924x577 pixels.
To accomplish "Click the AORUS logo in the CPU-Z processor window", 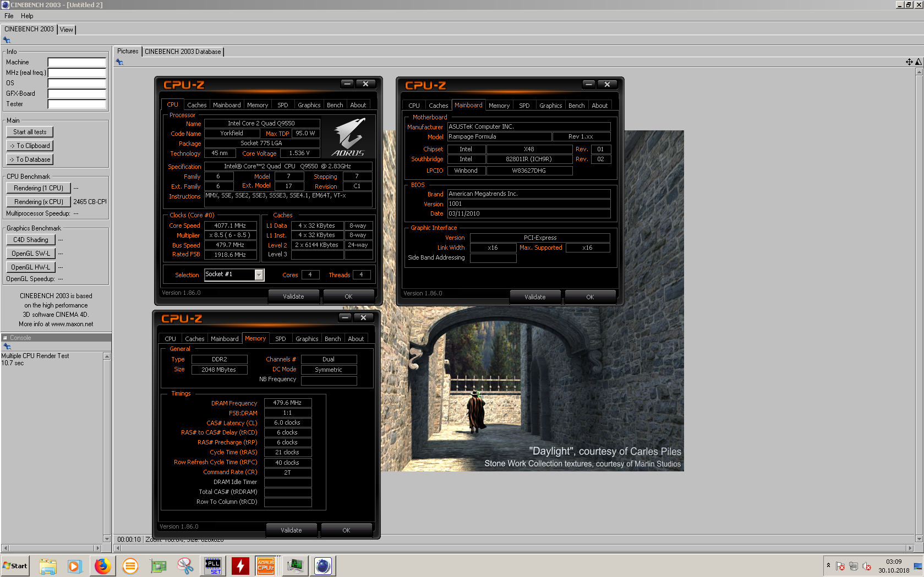I will point(349,138).
